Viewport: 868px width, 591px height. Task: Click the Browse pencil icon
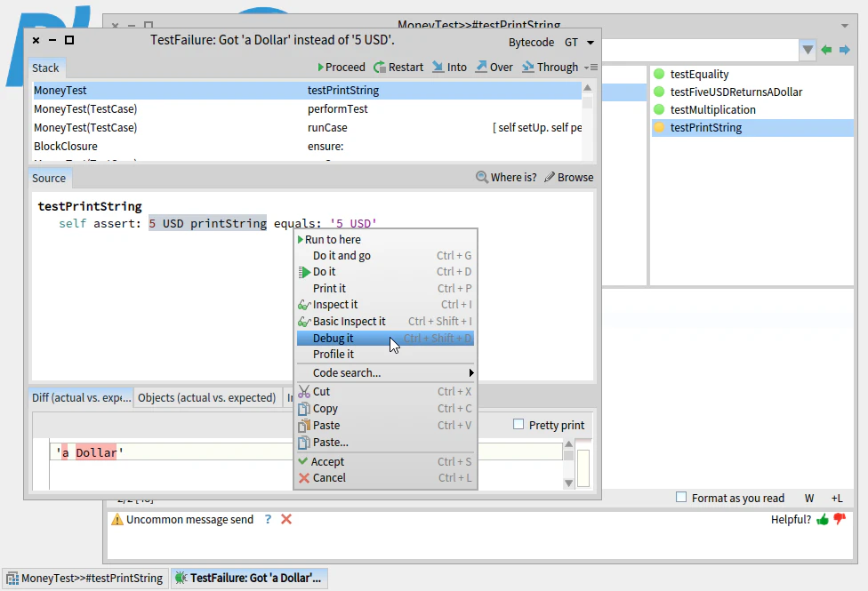coord(550,177)
